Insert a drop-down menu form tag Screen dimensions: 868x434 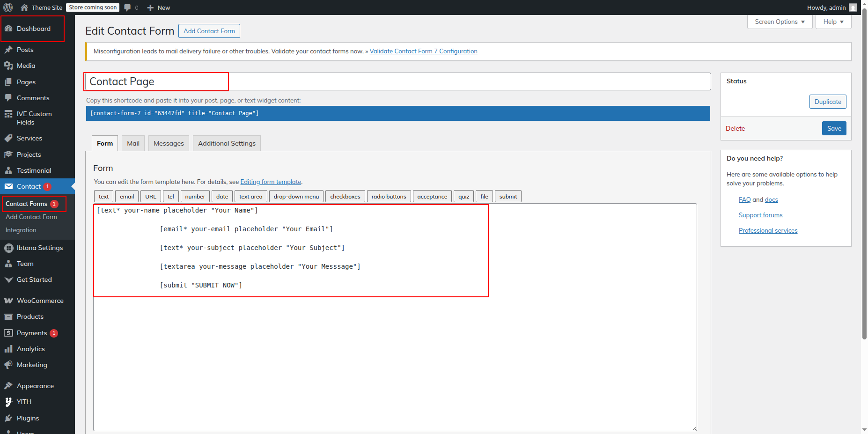pyautogui.click(x=296, y=197)
